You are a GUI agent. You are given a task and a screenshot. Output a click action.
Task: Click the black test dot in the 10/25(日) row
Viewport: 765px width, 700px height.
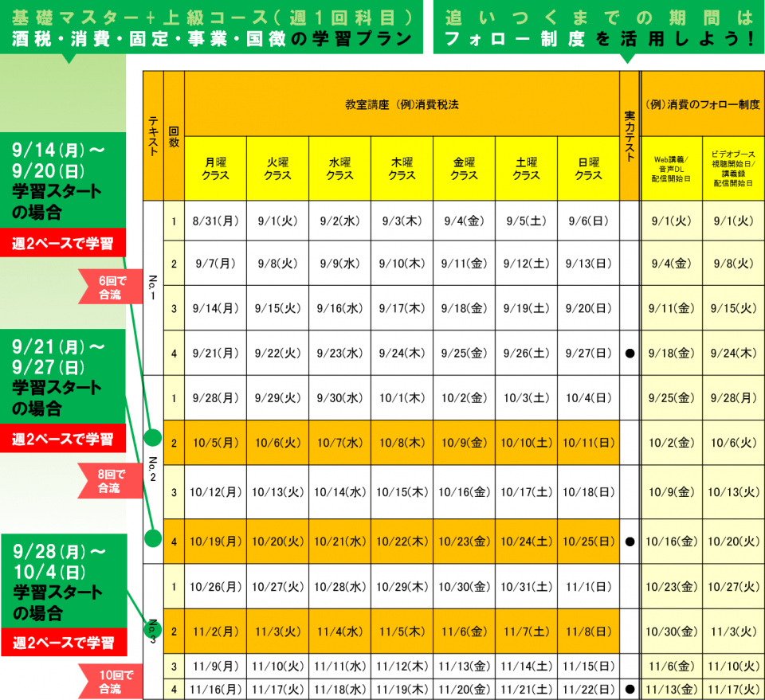(x=630, y=542)
